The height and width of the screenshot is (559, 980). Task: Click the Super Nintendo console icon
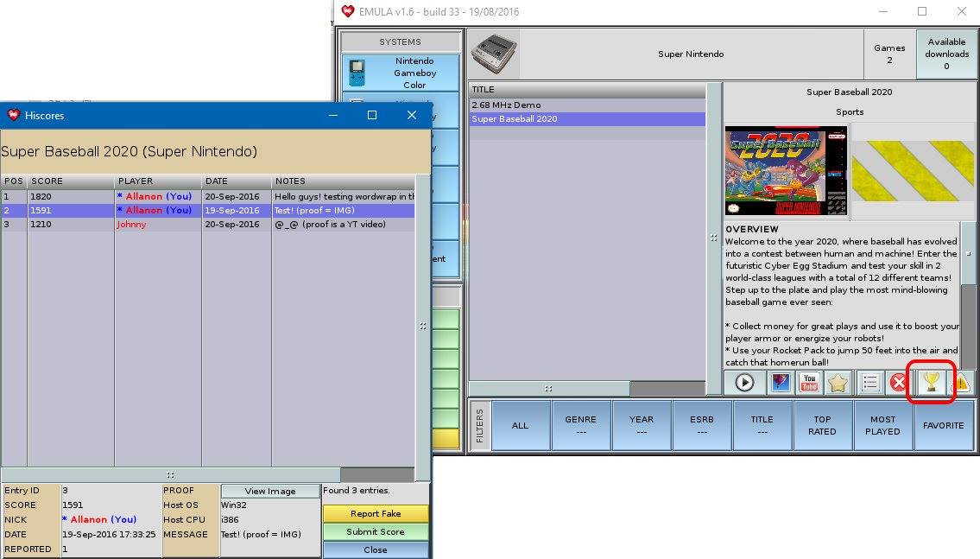494,54
